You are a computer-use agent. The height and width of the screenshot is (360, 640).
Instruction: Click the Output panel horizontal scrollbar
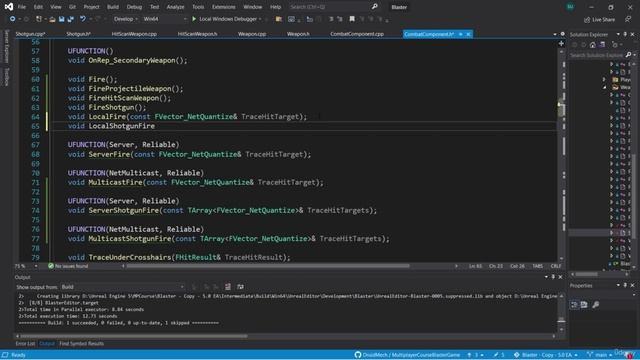tap(134, 336)
